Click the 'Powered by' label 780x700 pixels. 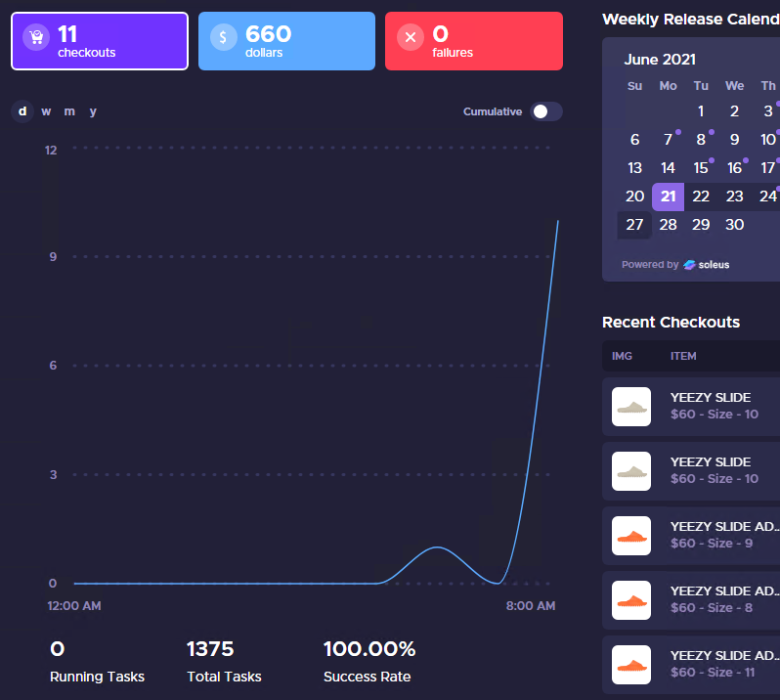tap(650, 265)
